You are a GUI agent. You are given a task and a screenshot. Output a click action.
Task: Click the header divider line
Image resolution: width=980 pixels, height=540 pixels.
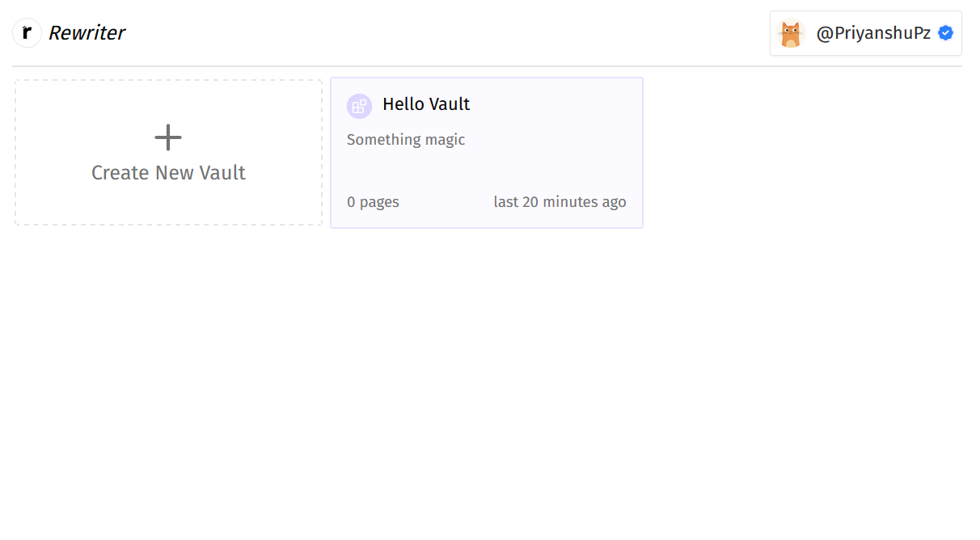click(485, 65)
